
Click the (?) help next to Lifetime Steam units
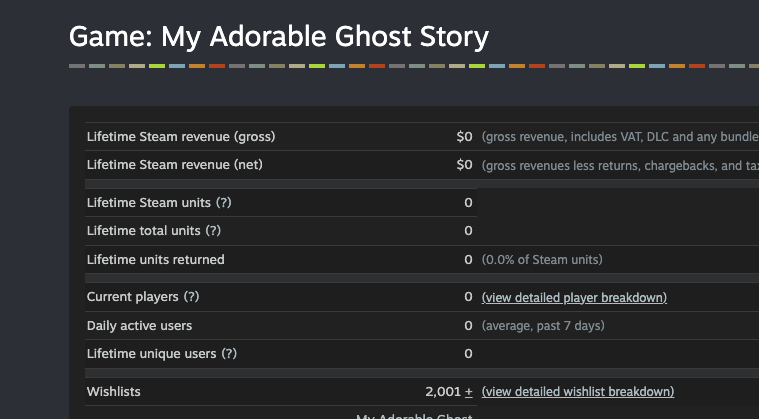coord(224,202)
